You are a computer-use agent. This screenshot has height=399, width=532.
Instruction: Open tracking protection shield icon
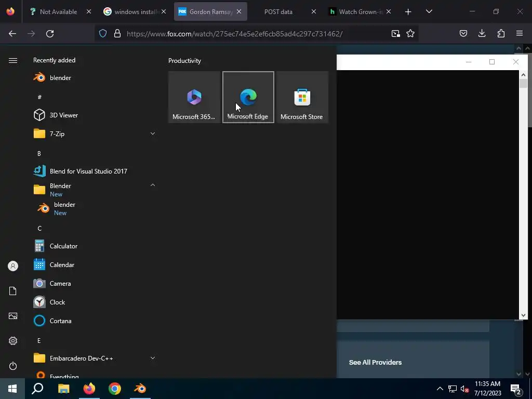pyautogui.click(x=103, y=34)
